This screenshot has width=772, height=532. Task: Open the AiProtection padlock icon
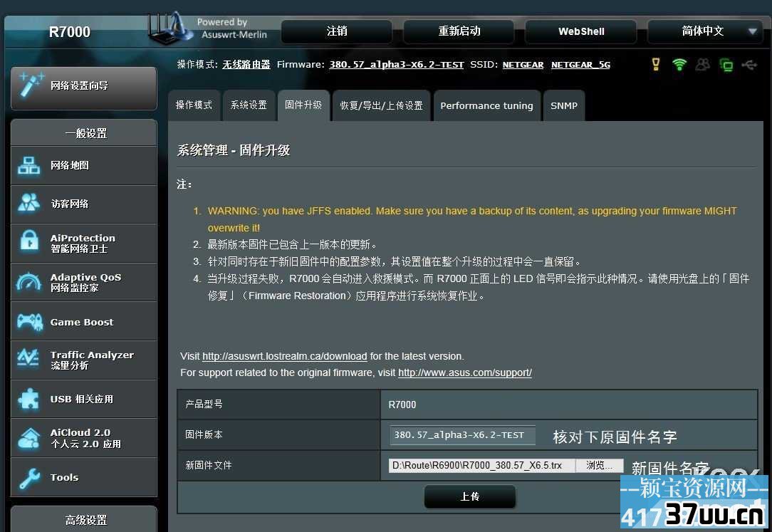tap(29, 241)
